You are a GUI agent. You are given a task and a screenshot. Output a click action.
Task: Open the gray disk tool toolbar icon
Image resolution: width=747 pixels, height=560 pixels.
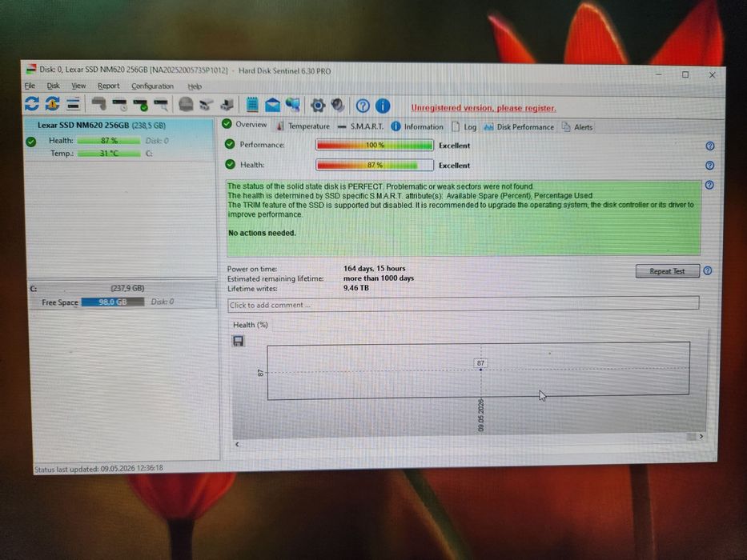(99, 104)
